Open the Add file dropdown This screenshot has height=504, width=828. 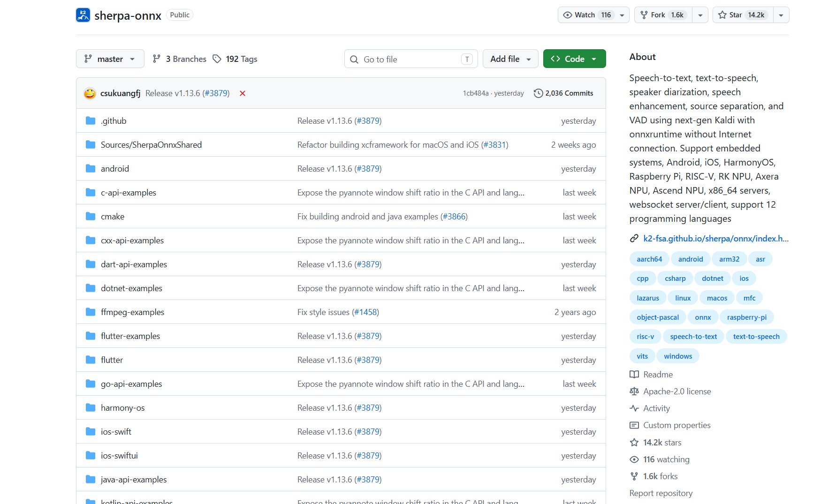pyautogui.click(x=510, y=59)
